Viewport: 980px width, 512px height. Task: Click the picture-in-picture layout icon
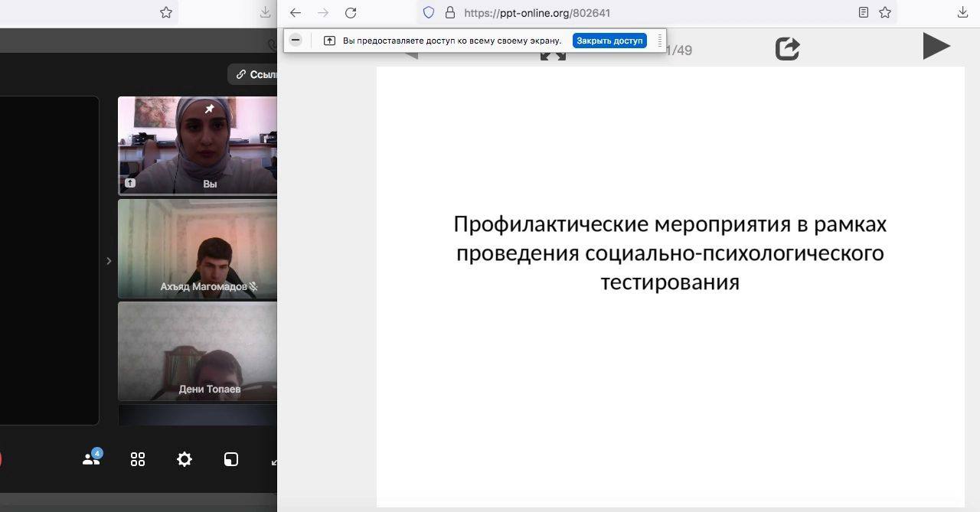coord(231,459)
